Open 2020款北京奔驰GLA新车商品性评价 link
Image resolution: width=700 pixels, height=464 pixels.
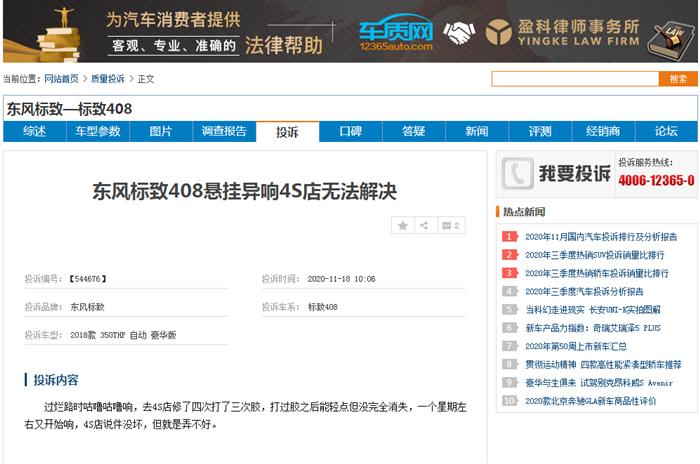tap(591, 401)
